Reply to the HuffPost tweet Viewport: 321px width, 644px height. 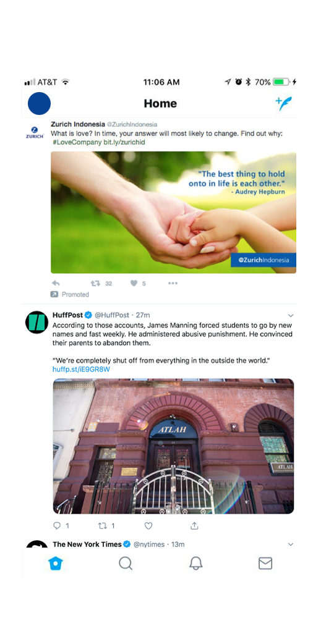[x=57, y=526]
